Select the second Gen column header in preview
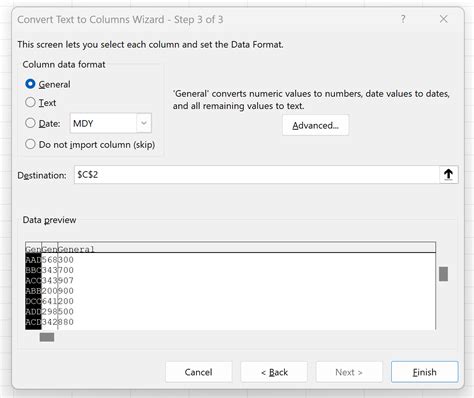Image resolution: width=474 pixels, height=398 pixels. click(49, 249)
